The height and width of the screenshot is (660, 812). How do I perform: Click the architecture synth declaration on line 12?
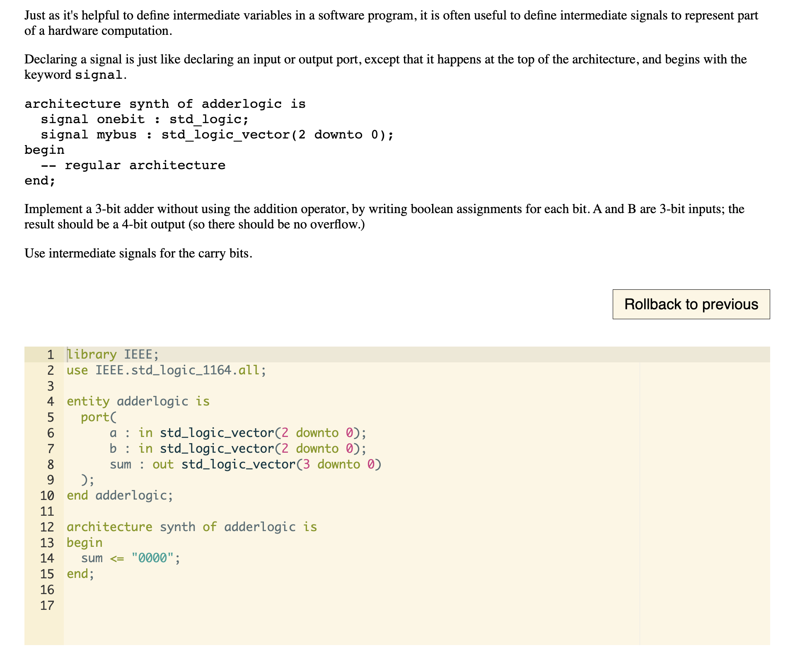[192, 527]
